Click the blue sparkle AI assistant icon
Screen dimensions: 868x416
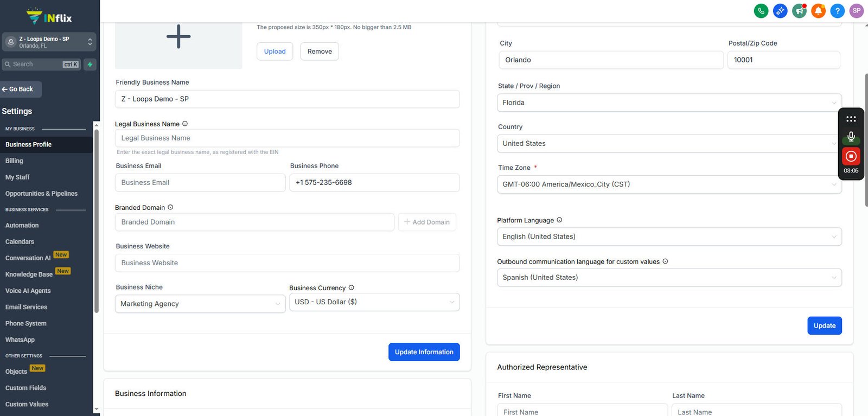[780, 10]
